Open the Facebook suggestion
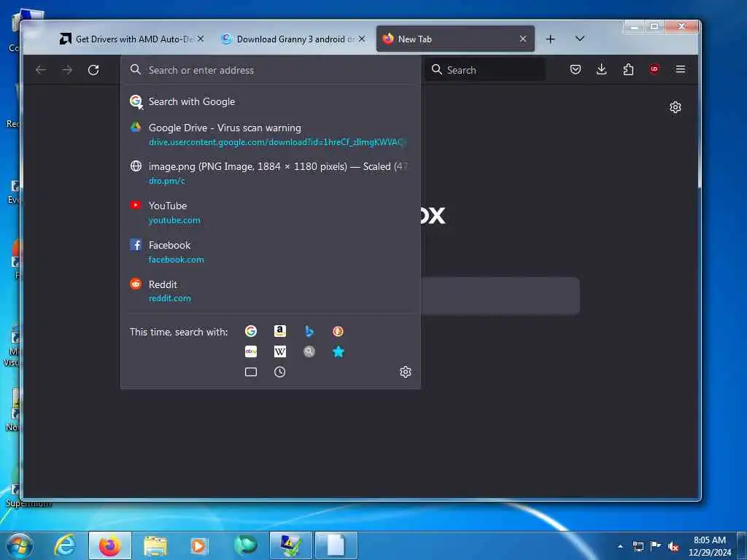 270,252
